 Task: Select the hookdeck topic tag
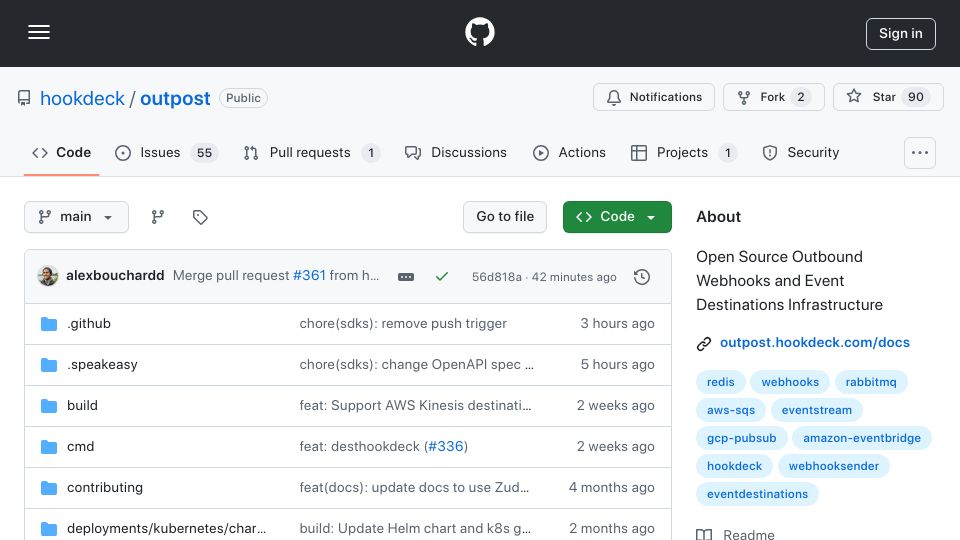(734, 467)
